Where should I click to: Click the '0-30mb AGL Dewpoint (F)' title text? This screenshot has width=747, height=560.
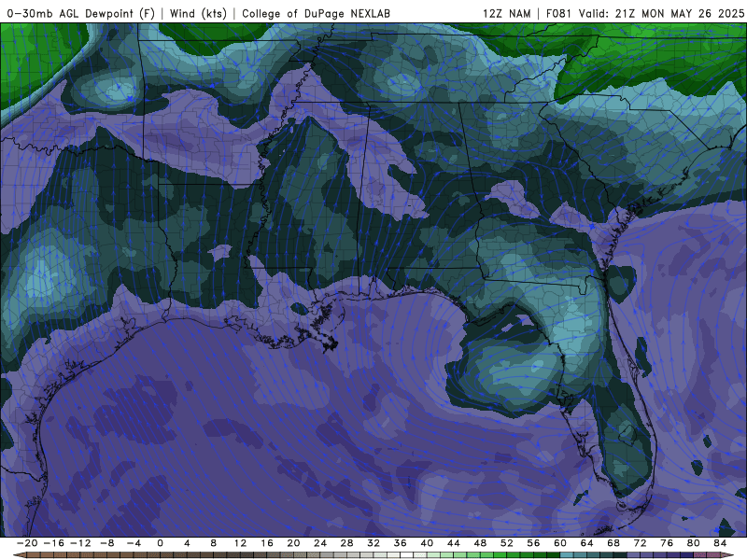point(81,13)
